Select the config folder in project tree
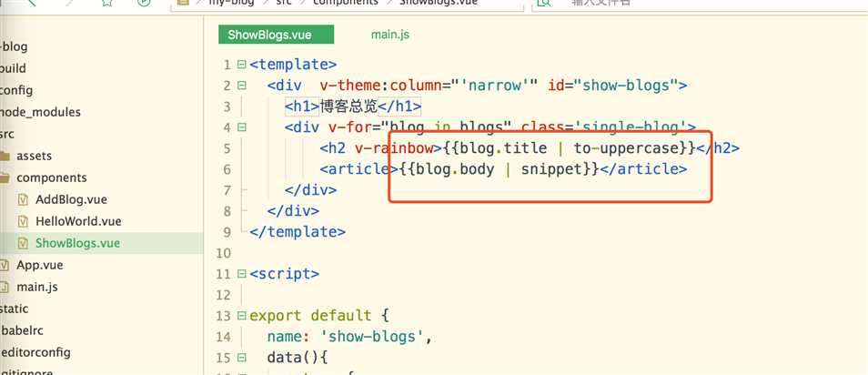Screen dimensions: 868x375 pos(16,90)
